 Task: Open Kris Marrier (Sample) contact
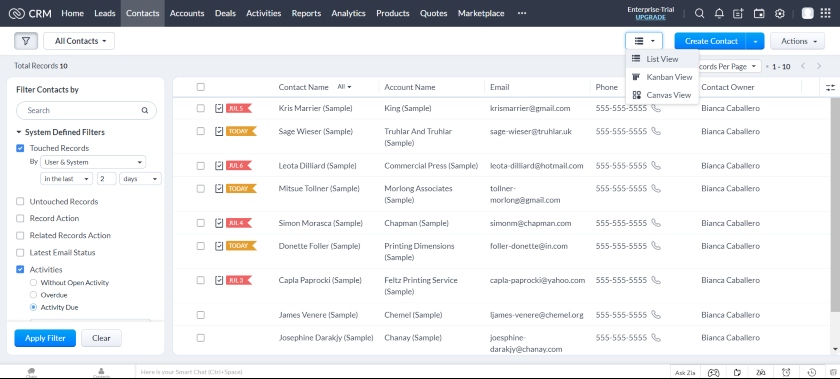pyautogui.click(x=316, y=108)
